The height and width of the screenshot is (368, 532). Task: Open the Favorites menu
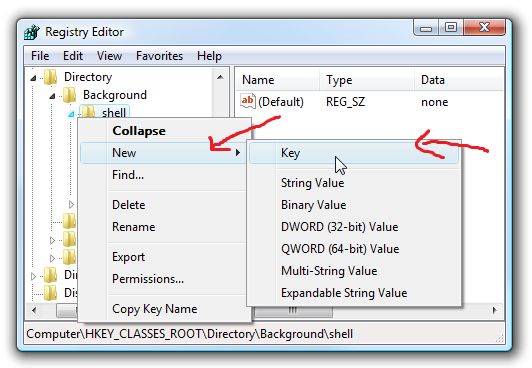[x=159, y=56]
